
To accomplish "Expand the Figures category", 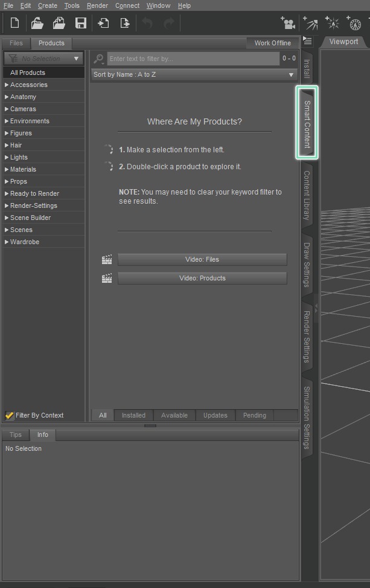I will [x=7, y=133].
